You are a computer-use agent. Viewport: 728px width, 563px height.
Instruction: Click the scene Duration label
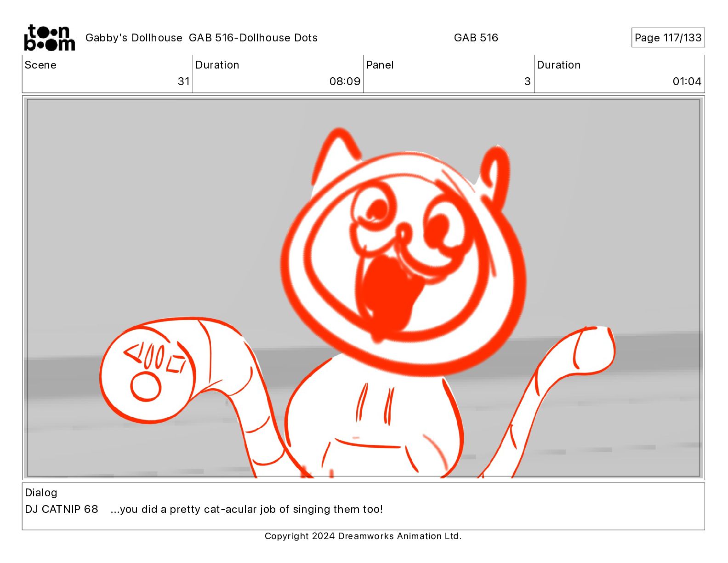click(217, 65)
